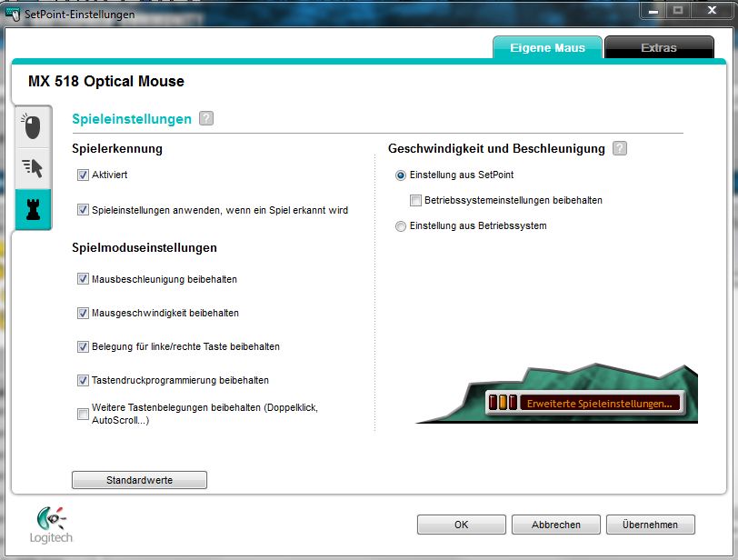Disable Tastendruckprogrammierung beibehalten
This screenshot has width=738, height=560.
pos(83,380)
